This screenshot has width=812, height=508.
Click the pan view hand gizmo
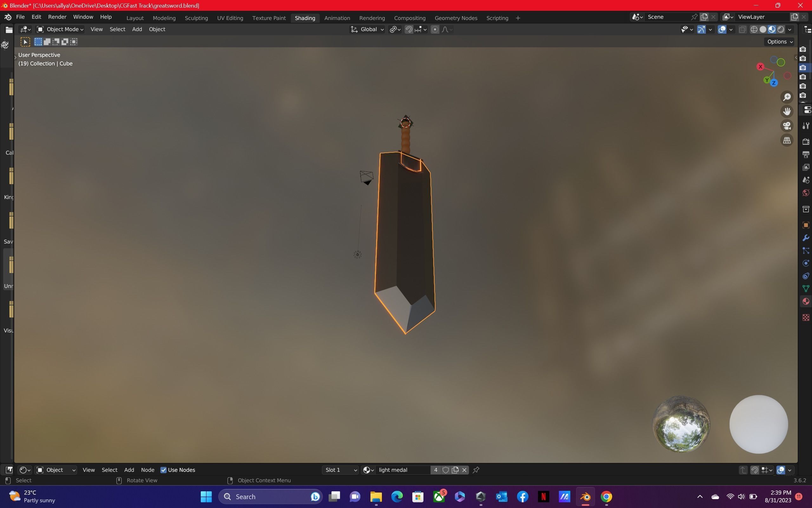(787, 111)
